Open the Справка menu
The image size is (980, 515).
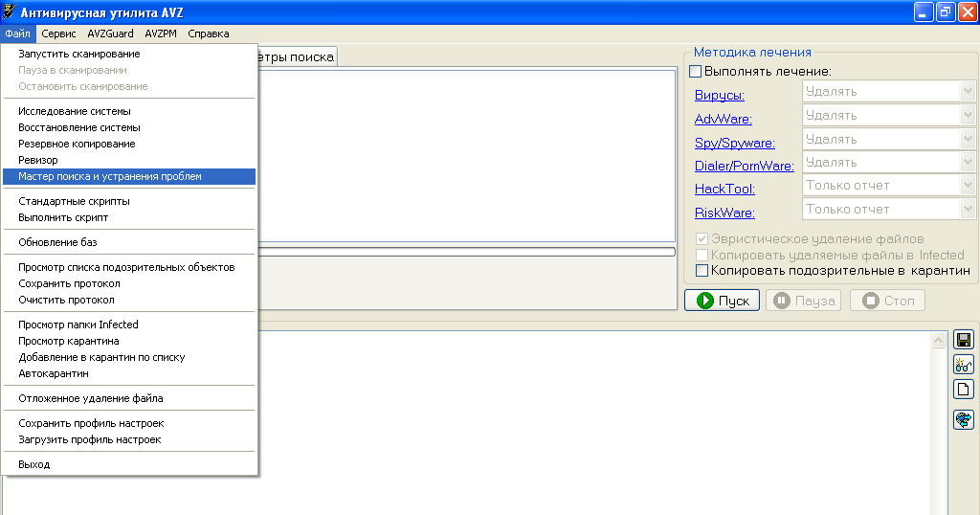pos(208,34)
